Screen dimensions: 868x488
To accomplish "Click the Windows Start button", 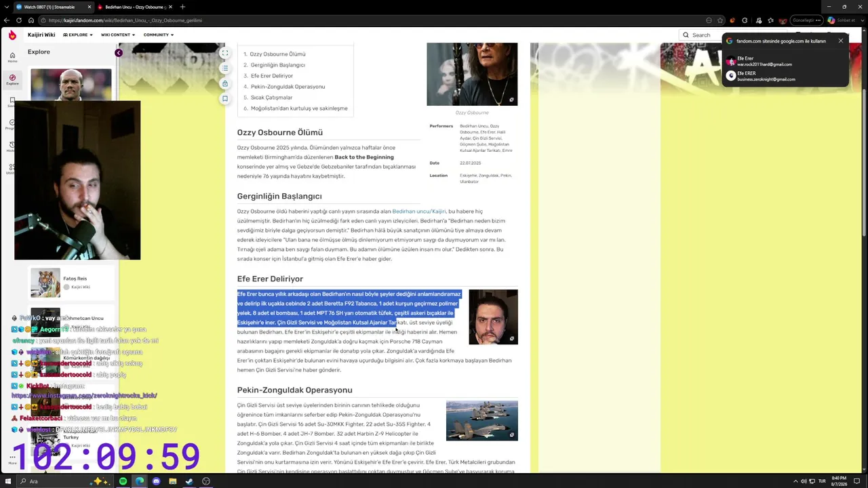I will point(7,481).
